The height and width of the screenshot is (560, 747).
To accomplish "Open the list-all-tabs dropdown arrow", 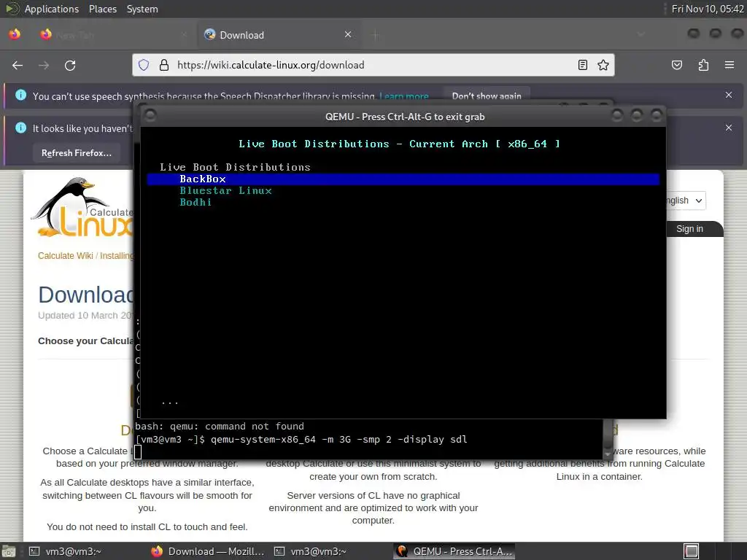I will (640, 34).
